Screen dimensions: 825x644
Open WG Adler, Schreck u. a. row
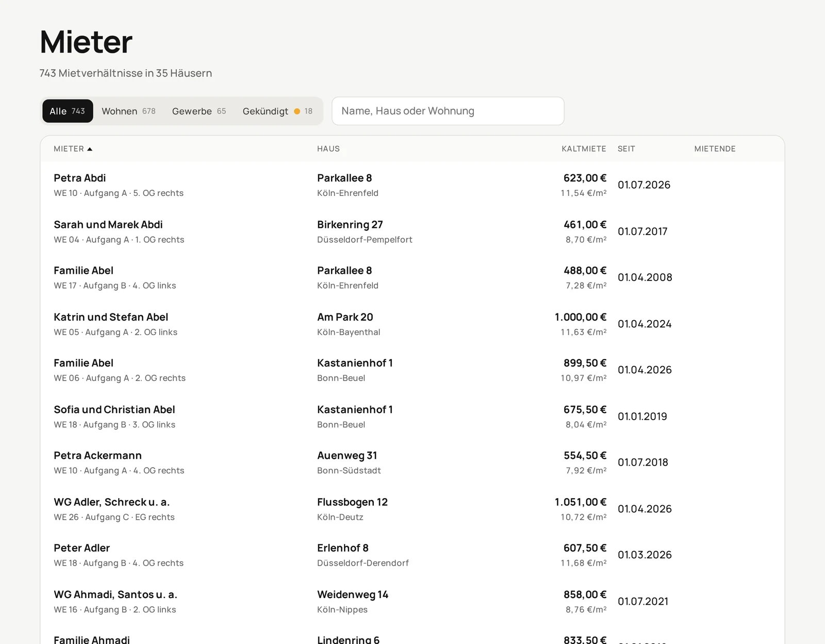coord(412,509)
